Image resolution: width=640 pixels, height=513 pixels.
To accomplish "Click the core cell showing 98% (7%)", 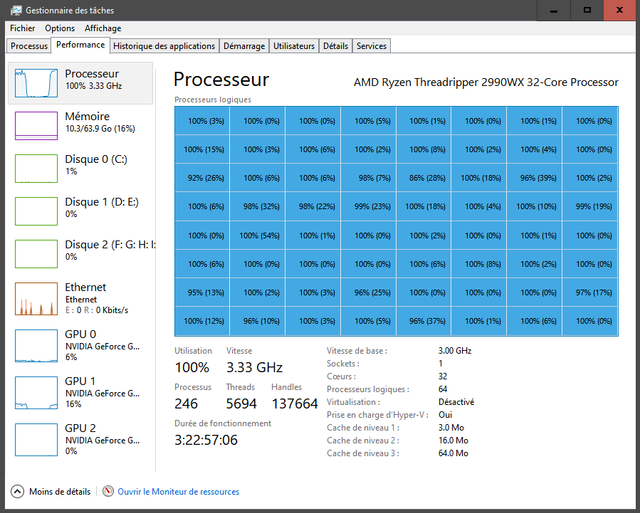I will pyautogui.click(x=369, y=178).
